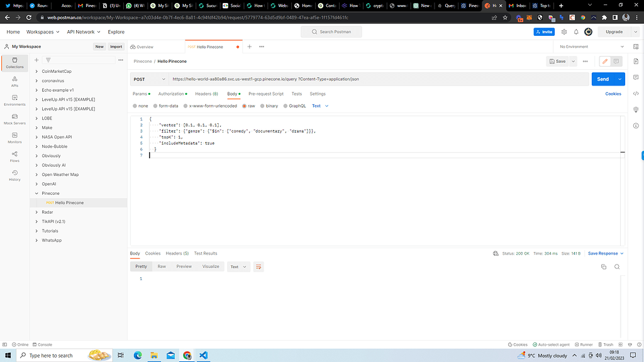This screenshot has height=362, width=644.
Task: Open the Cookies manager link
Action: [613, 94]
